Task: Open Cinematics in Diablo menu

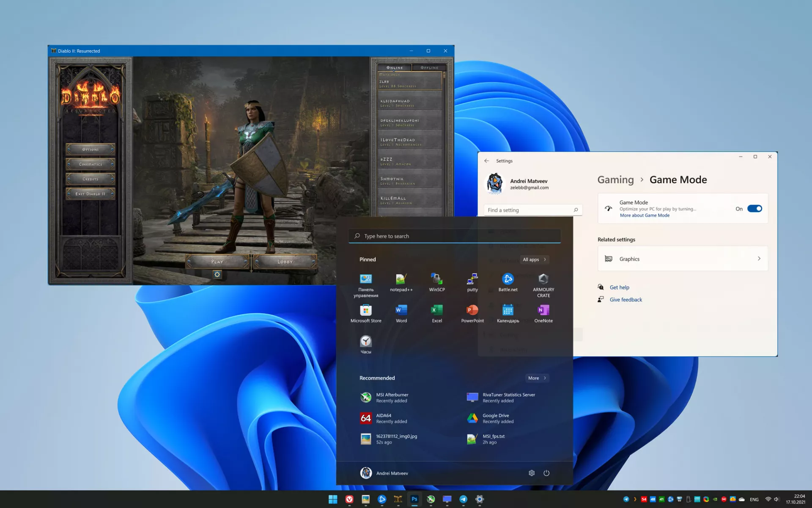Action: point(91,164)
